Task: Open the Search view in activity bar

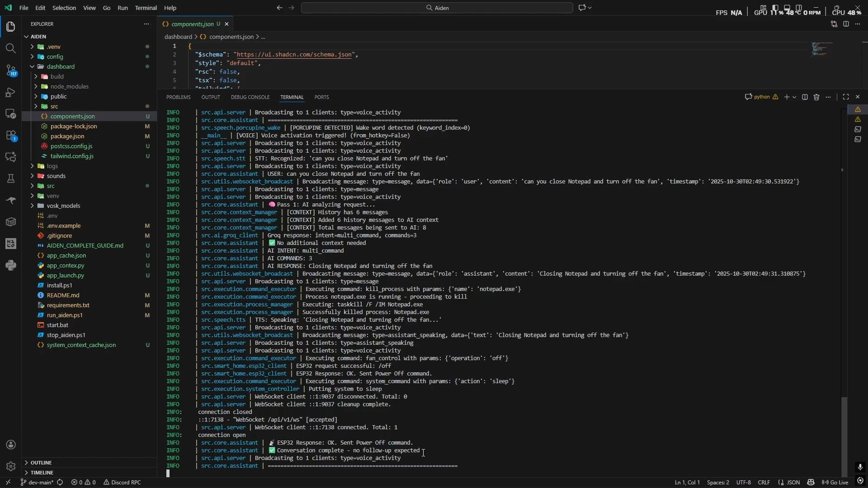Action: click(11, 48)
